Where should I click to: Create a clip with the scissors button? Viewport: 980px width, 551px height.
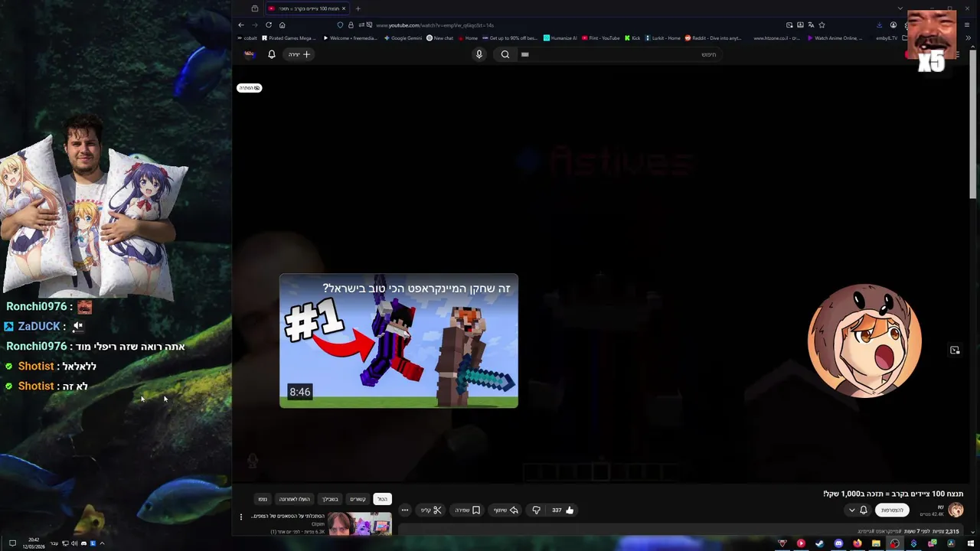[x=431, y=510]
